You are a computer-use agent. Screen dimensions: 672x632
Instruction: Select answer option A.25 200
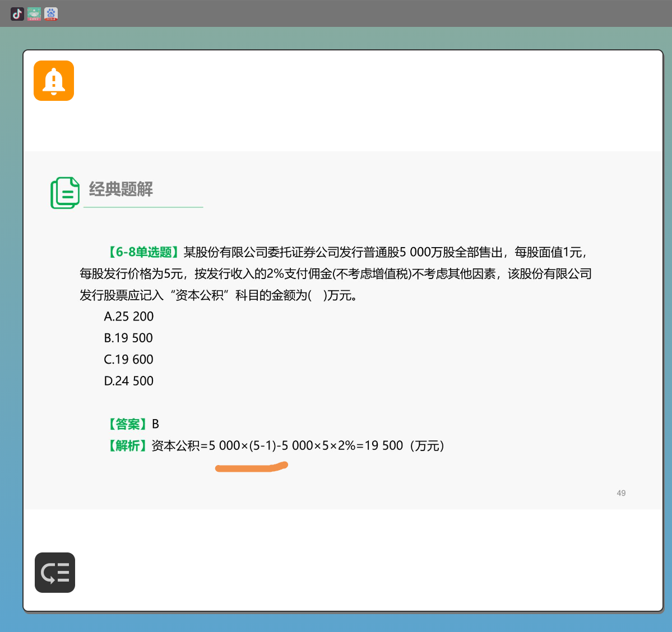pos(128,317)
